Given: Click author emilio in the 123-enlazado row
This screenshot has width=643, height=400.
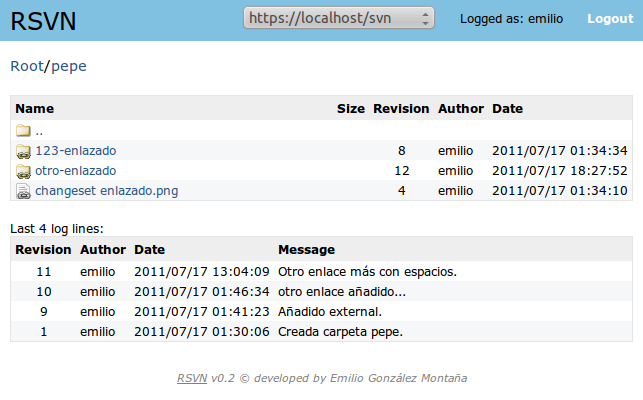Looking at the screenshot, I should pyautogui.click(x=456, y=151).
